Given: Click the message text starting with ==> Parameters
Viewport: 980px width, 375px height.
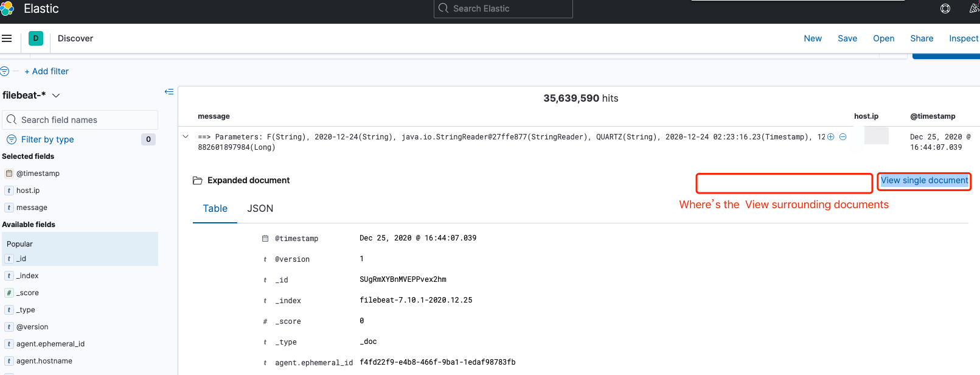Looking at the screenshot, I should tap(512, 142).
